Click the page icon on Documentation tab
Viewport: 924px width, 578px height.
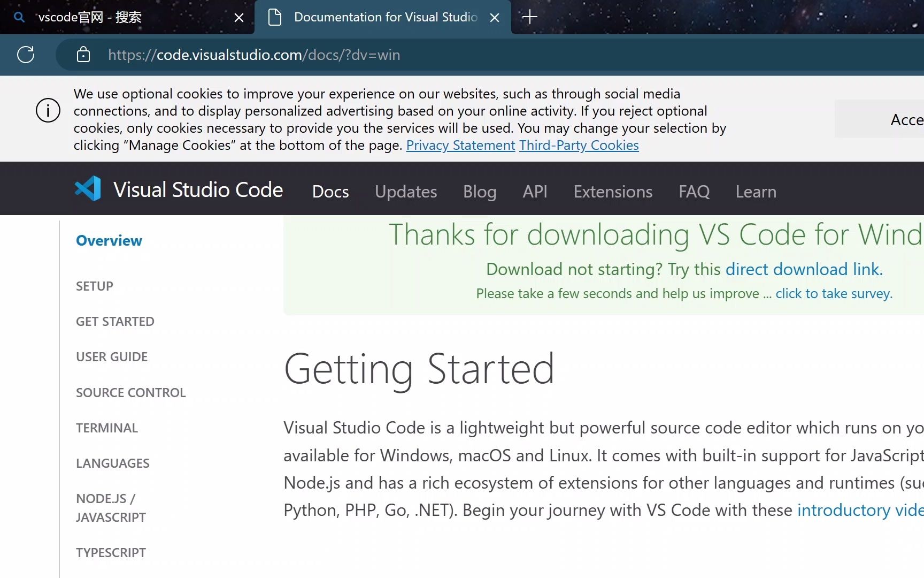[x=275, y=17]
